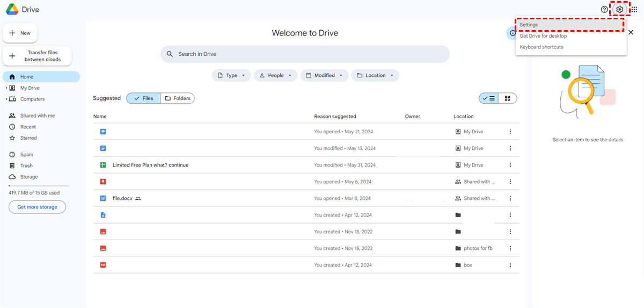644x308 pixels.
Task: Open more actions for file.docx
Action: point(510,198)
